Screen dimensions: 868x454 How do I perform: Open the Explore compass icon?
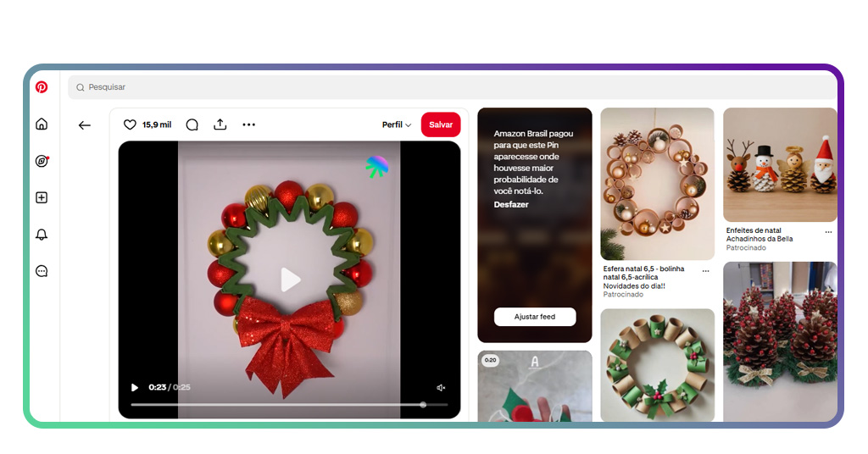pyautogui.click(x=42, y=161)
